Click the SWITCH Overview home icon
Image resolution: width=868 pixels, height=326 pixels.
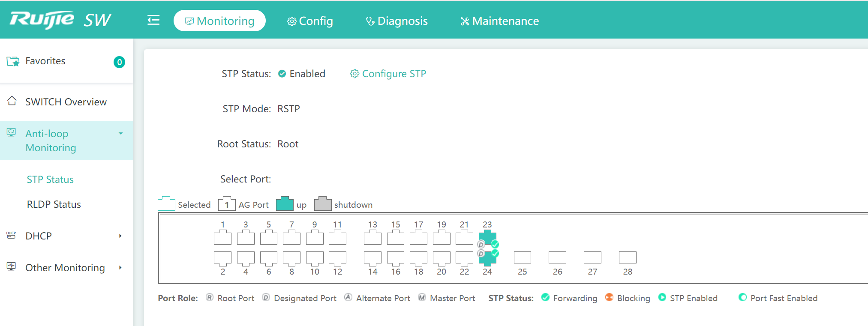click(12, 101)
